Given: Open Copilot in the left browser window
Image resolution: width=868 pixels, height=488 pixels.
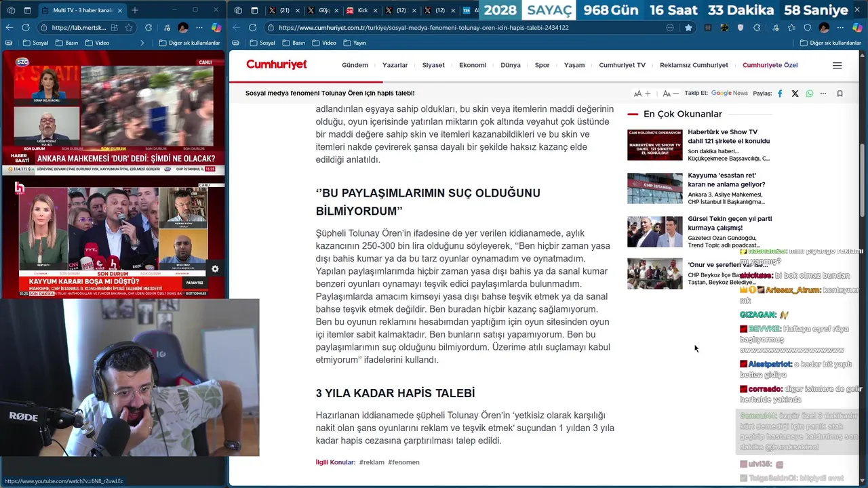Looking at the screenshot, I should tap(216, 28).
